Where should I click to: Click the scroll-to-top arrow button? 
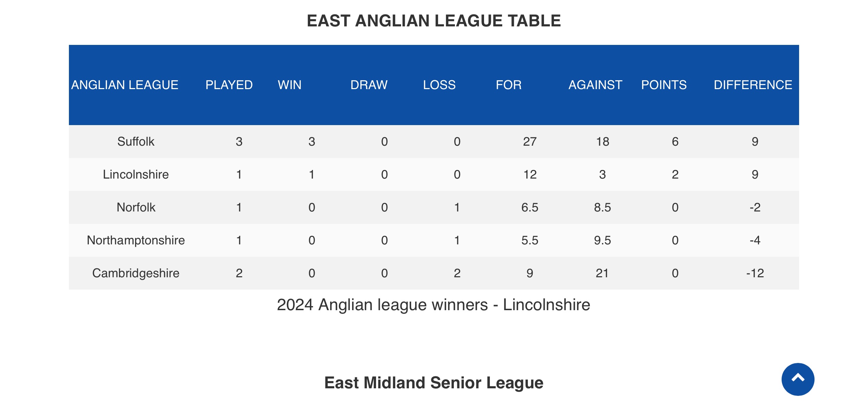(x=798, y=379)
